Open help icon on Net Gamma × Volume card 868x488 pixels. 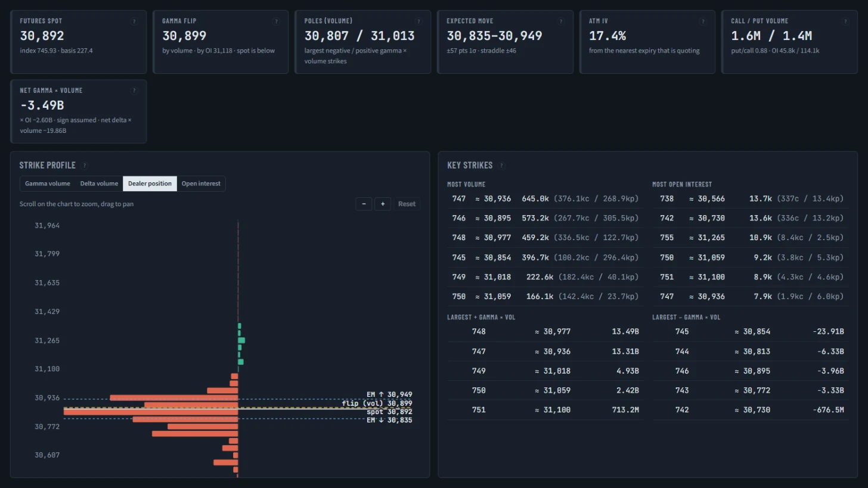pyautogui.click(x=134, y=91)
